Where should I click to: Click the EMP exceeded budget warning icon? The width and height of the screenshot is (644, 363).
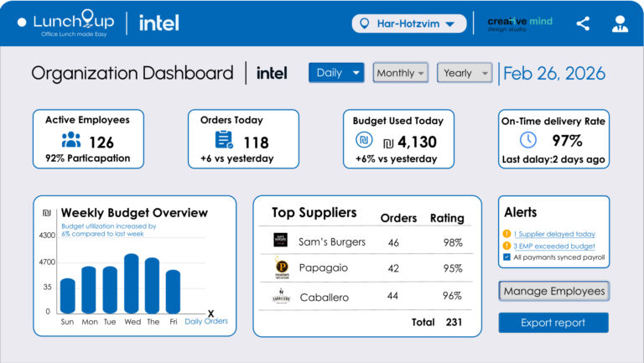click(506, 246)
